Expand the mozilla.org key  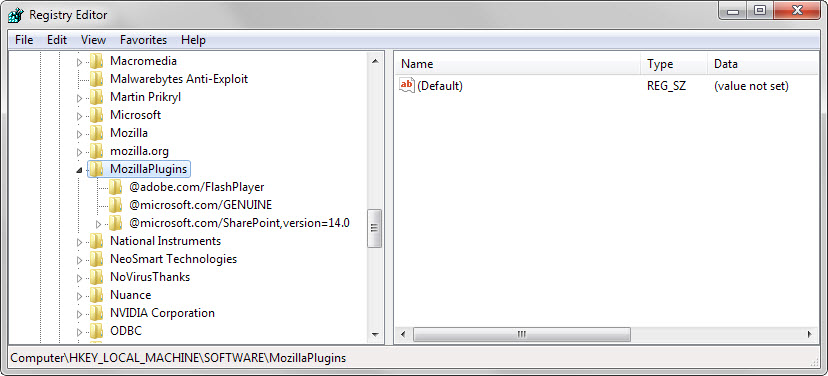[80, 152]
